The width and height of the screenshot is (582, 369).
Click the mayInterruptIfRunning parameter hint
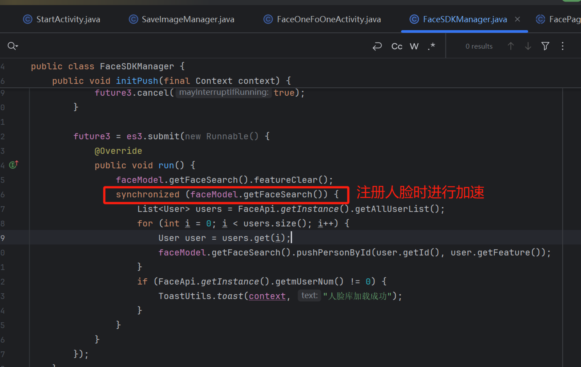click(x=223, y=92)
